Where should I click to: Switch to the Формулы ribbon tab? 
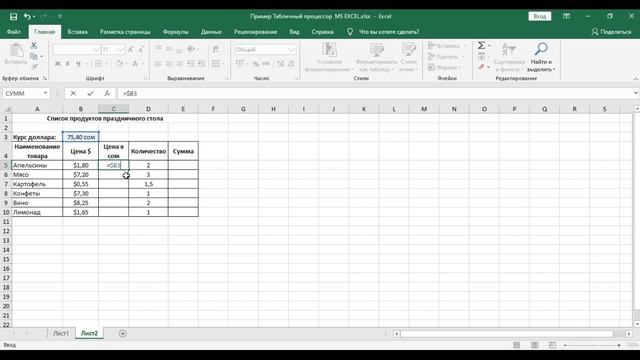pos(176,32)
